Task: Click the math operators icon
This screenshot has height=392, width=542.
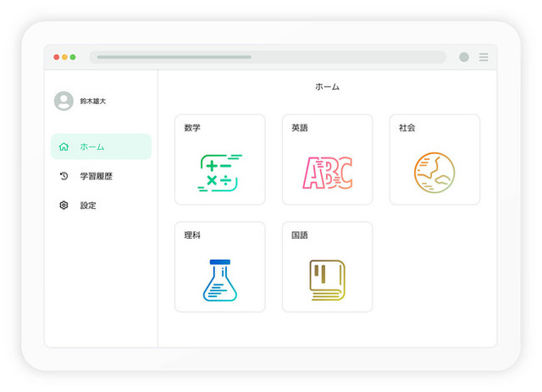Action: [x=220, y=173]
